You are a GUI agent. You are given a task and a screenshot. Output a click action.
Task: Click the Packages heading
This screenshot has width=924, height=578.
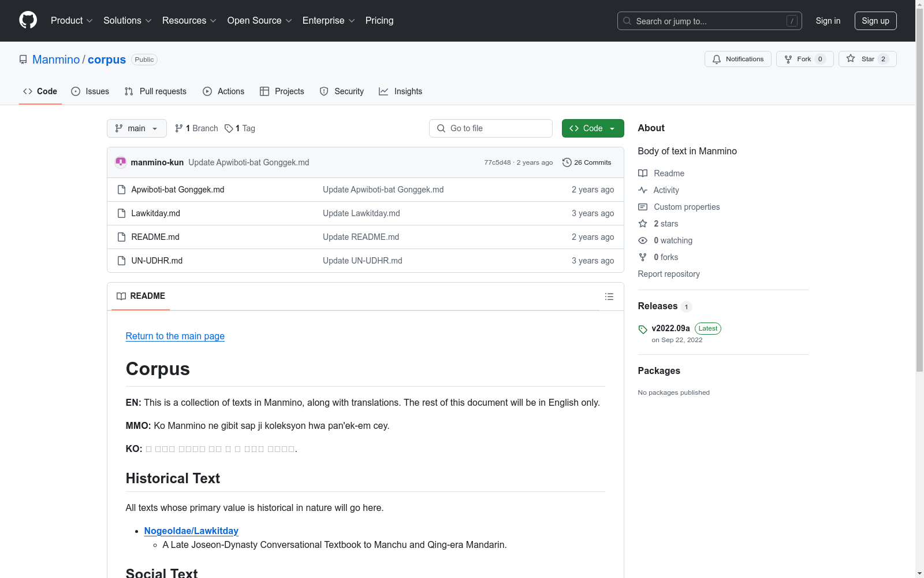coord(659,371)
